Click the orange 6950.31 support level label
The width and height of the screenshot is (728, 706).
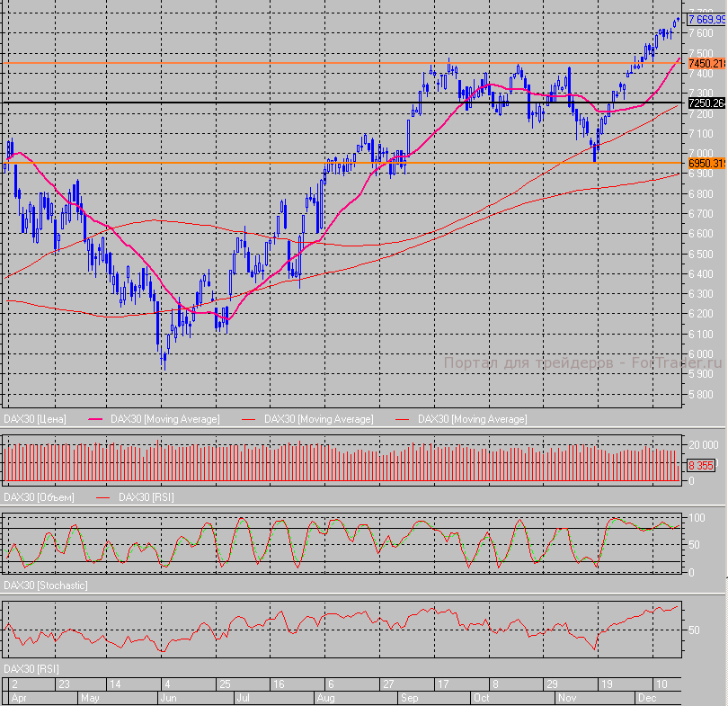pos(706,164)
